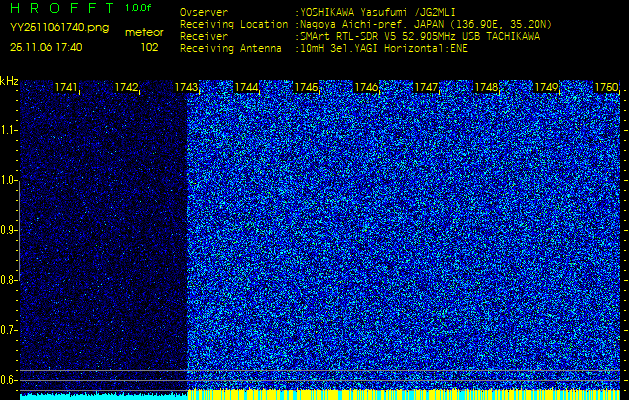Click the 1741 time marker

(66, 87)
